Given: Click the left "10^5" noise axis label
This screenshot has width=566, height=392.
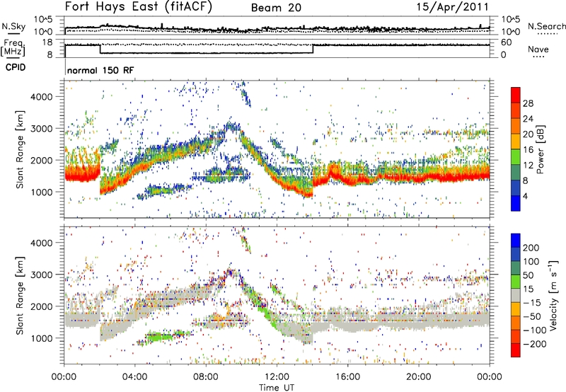Looking at the screenshot, I should click(x=43, y=19).
